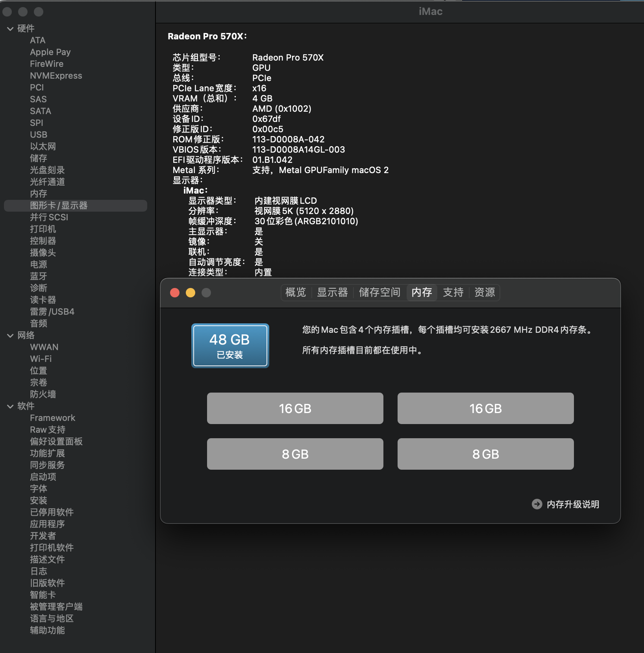Select 已停用软件 in the sidebar
The height and width of the screenshot is (653, 644).
(x=52, y=512)
